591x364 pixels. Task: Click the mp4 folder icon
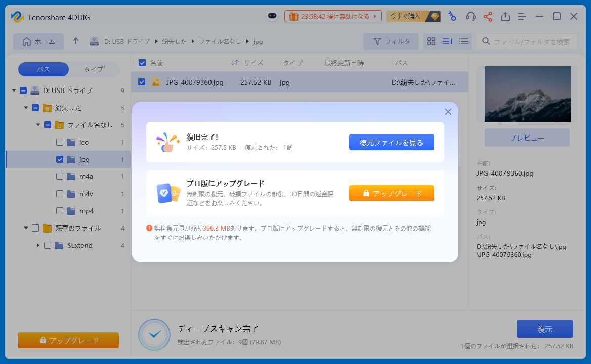click(71, 211)
